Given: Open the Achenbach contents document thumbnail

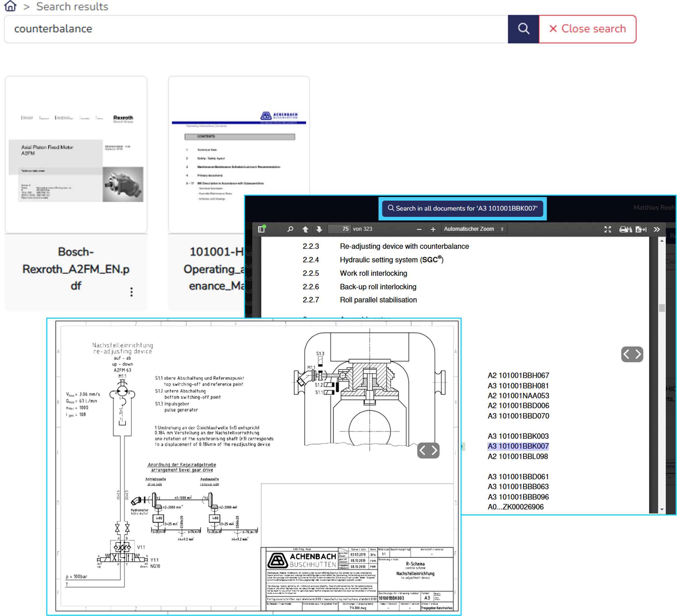Looking at the screenshot, I should pos(239,155).
